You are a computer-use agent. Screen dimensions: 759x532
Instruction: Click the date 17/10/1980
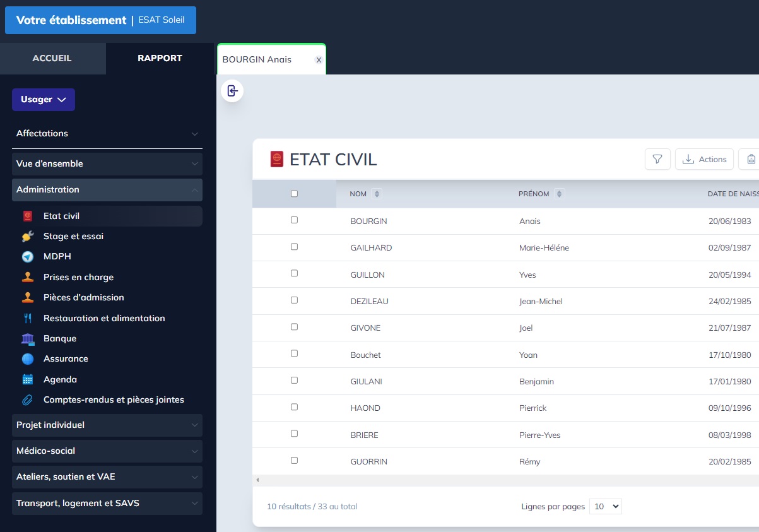730,355
